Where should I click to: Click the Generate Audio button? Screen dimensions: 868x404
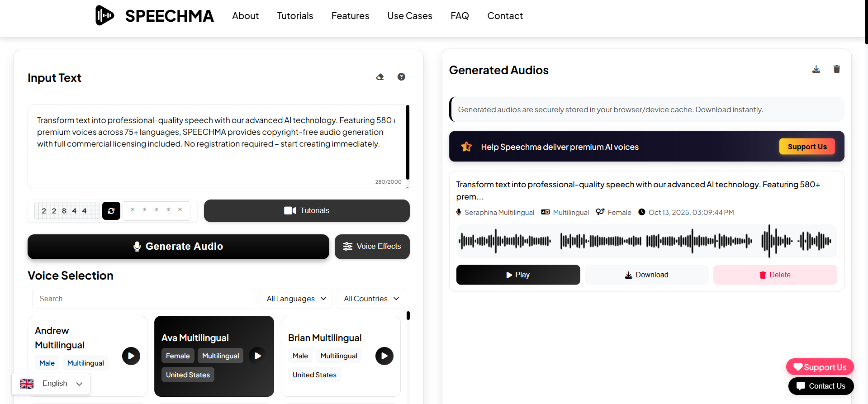(178, 247)
